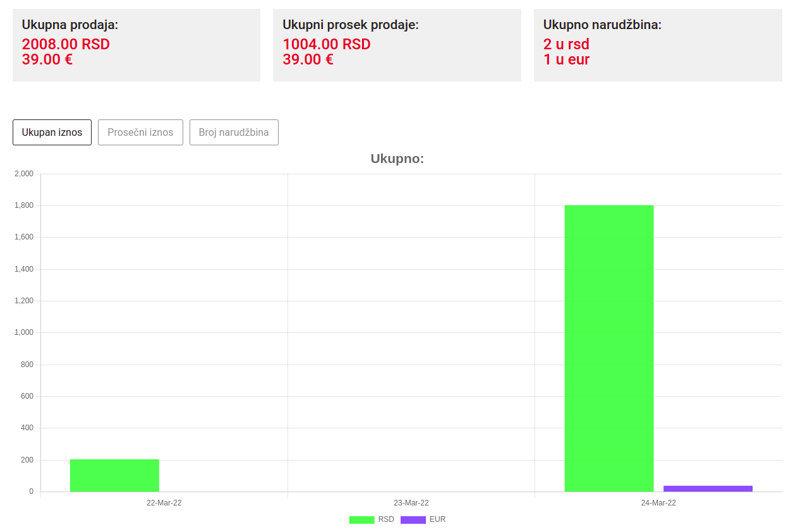The width and height of the screenshot is (793, 532).
Task: Select the "Ukupan iznos" chart tab
Action: tap(52, 132)
